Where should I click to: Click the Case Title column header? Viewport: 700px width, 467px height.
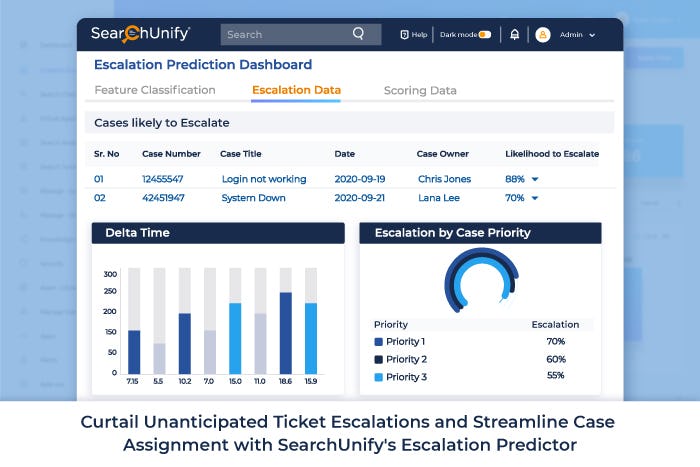pos(241,154)
